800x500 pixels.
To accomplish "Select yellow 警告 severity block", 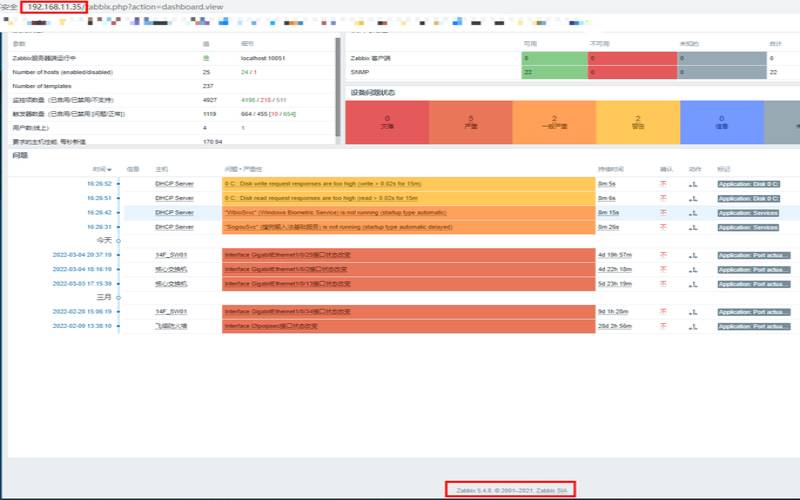I will [637, 123].
